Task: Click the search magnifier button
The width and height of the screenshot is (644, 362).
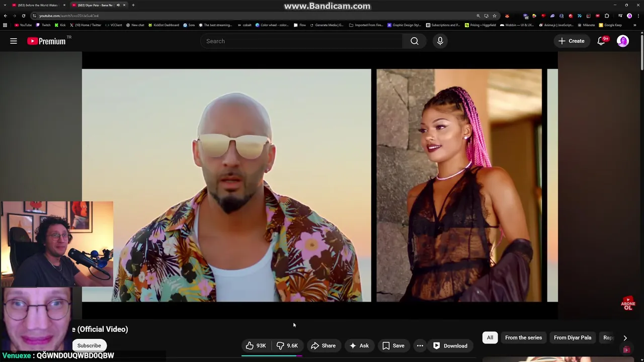Action: 415,41
